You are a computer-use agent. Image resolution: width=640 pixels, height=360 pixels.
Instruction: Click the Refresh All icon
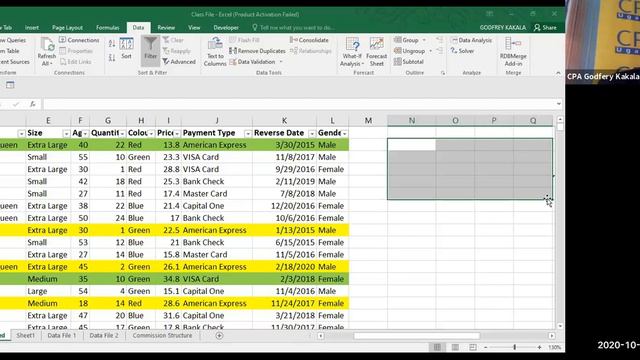tap(47, 45)
